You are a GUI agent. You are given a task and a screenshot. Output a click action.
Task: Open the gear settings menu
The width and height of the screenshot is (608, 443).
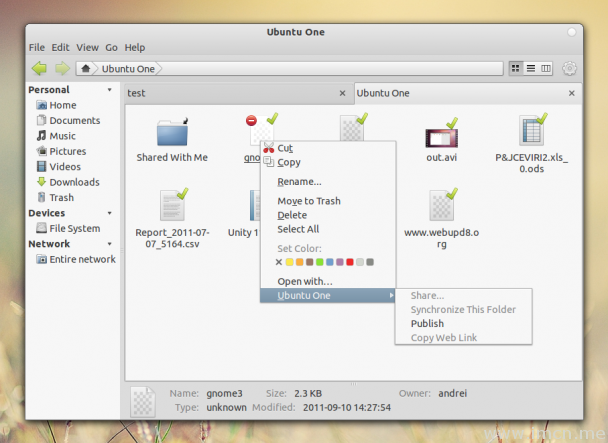point(569,69)
